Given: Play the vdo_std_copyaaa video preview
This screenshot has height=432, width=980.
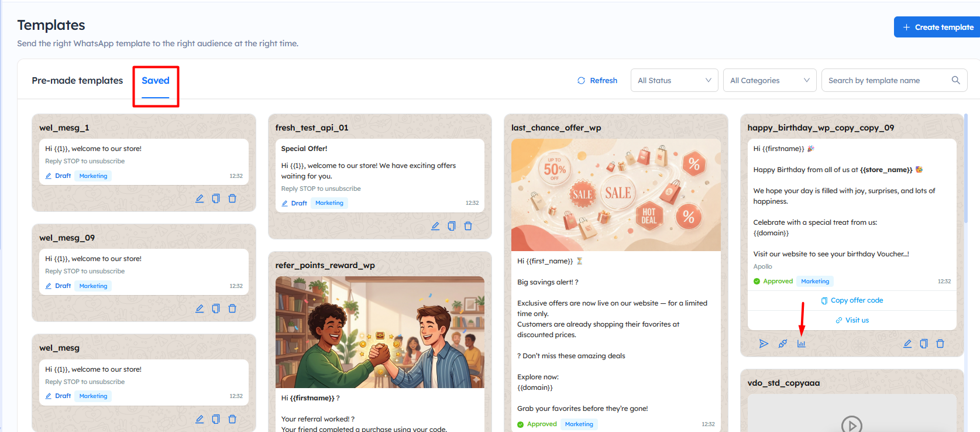Looking at the screenshot, I should tap(851, 424).
